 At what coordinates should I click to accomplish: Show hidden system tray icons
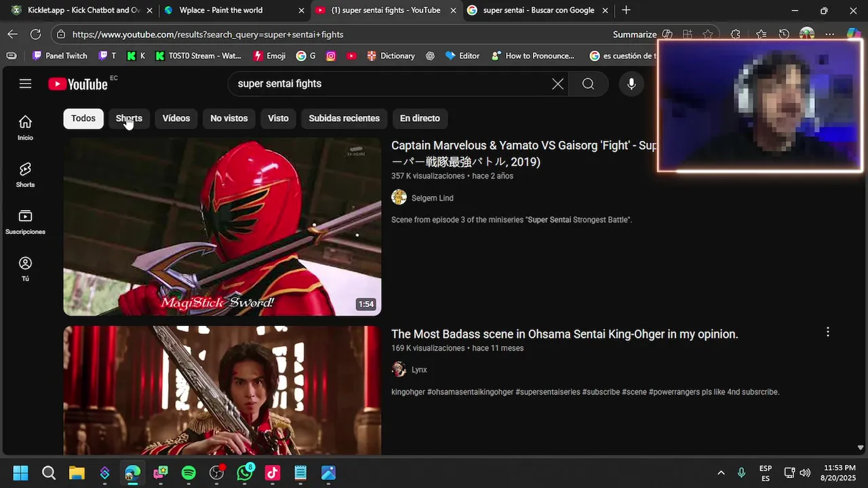pos(721,472)
